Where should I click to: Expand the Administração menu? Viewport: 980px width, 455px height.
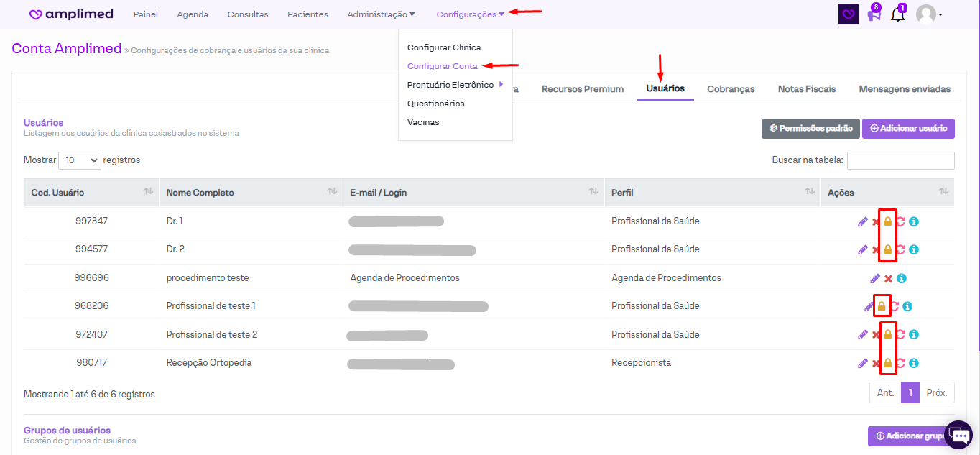point(381,14)
